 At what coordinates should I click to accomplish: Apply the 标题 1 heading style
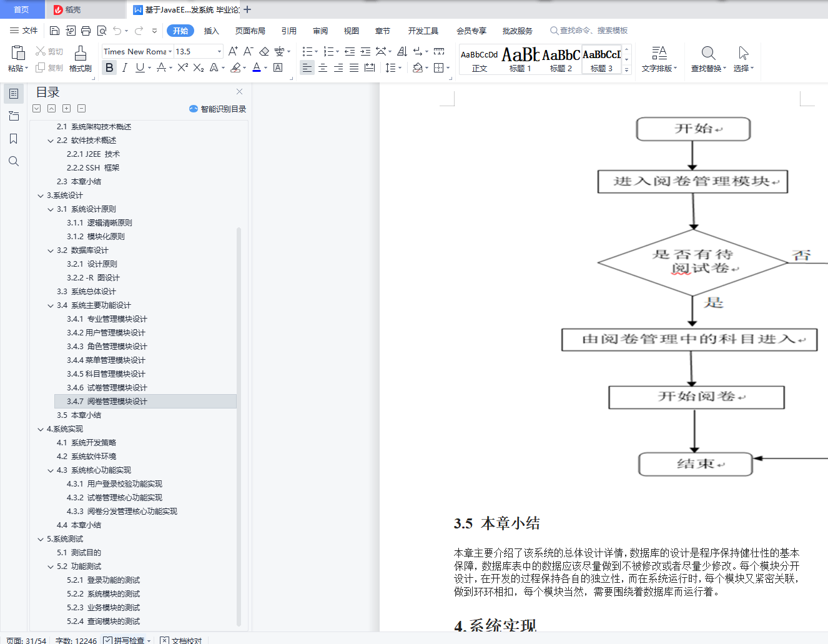(x=520, y=59)
